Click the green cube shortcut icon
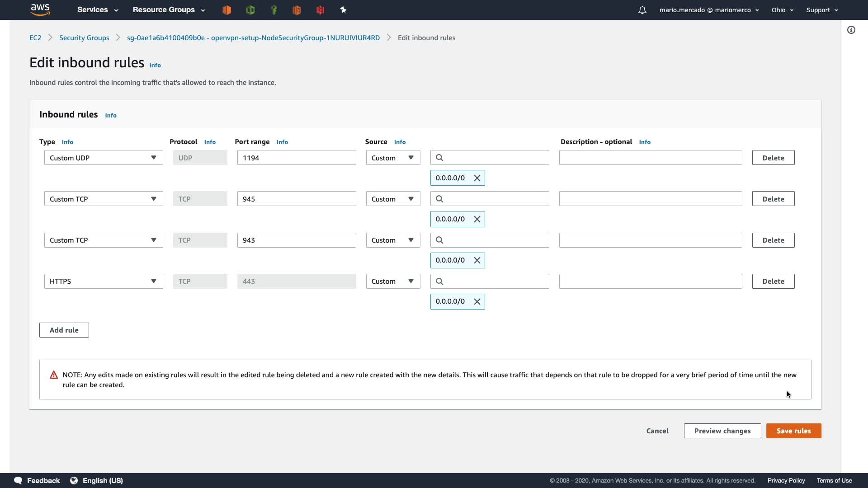868x488 pixels. 250,10
